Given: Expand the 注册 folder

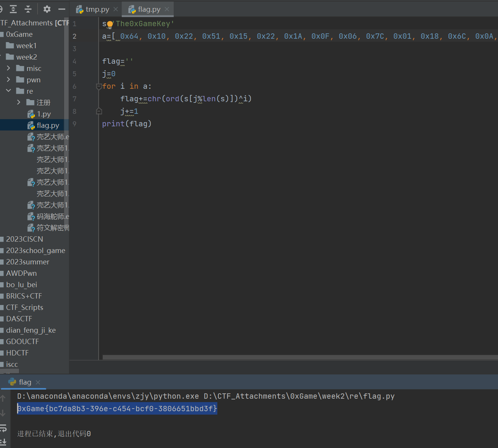Looking at the screenshot, I should pyautogui.click(x=19, y=102).
